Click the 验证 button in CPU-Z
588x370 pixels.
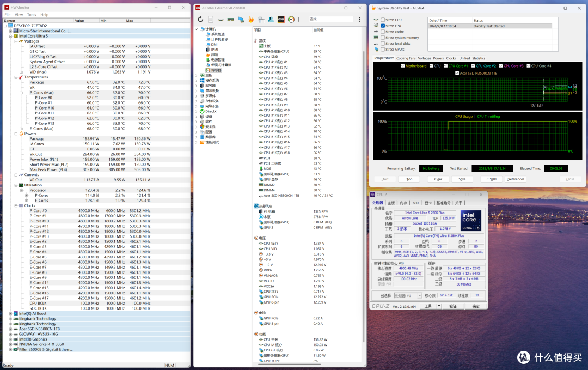pyautogui.click(x=453, y=306)
